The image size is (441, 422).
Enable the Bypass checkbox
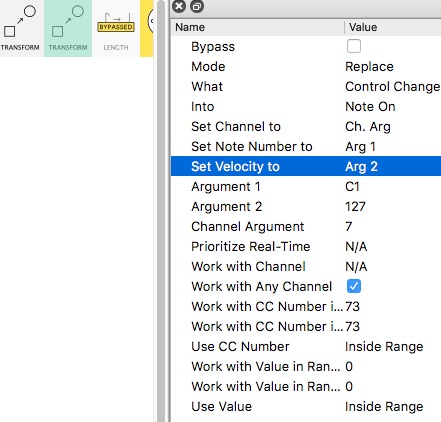tap(354, 46)
